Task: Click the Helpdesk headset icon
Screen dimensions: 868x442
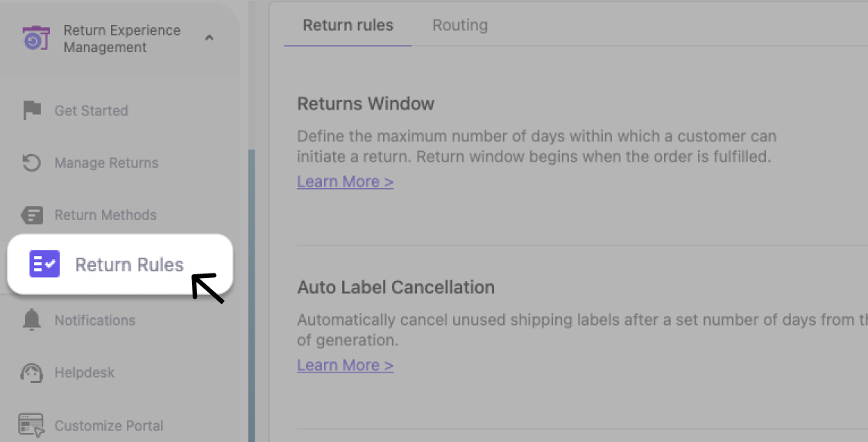Action: pos(32,372)
